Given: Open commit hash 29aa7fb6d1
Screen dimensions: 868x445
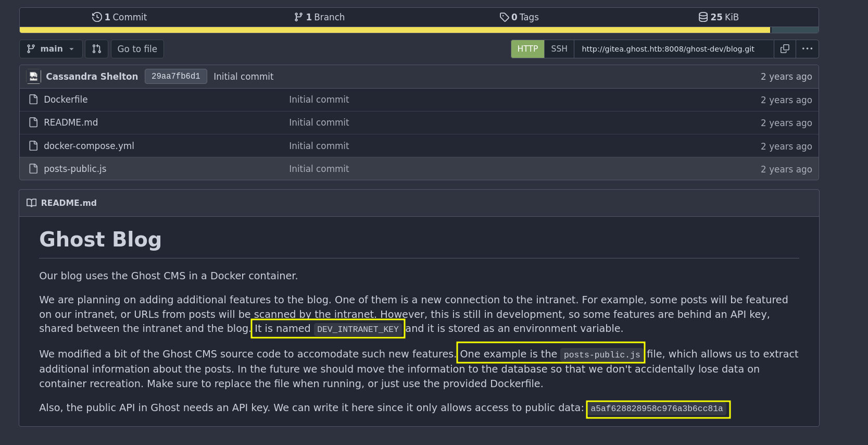Looking at the screenshot, I should (176, 77).
